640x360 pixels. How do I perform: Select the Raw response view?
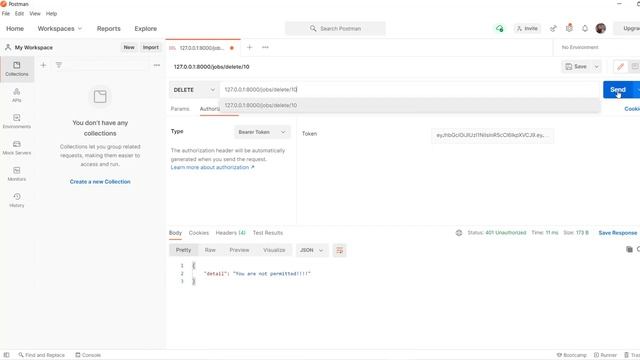[210, 250]
